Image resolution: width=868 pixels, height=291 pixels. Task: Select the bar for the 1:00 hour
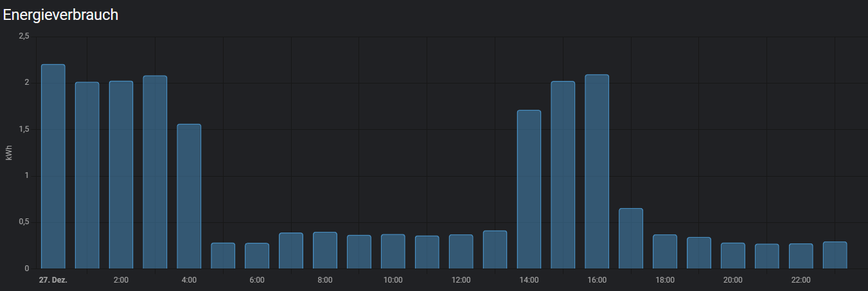[87, 175]
